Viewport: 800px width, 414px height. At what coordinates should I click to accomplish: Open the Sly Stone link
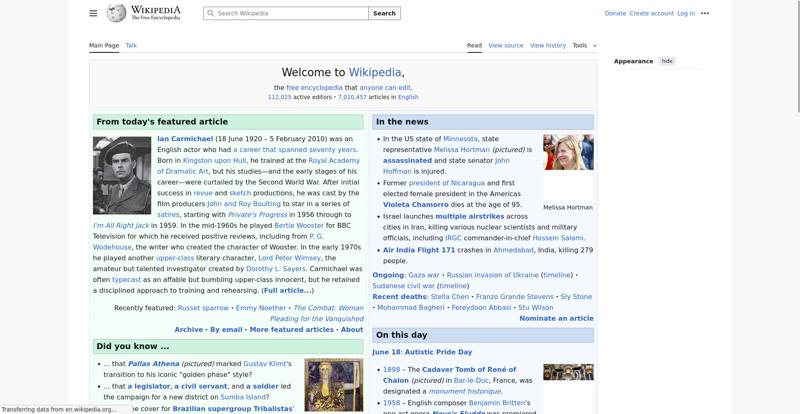click(576, 297)
